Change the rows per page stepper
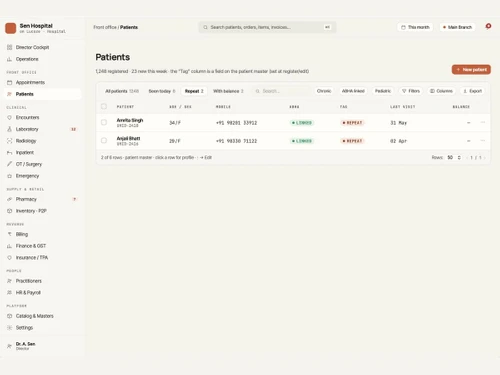 454,157
